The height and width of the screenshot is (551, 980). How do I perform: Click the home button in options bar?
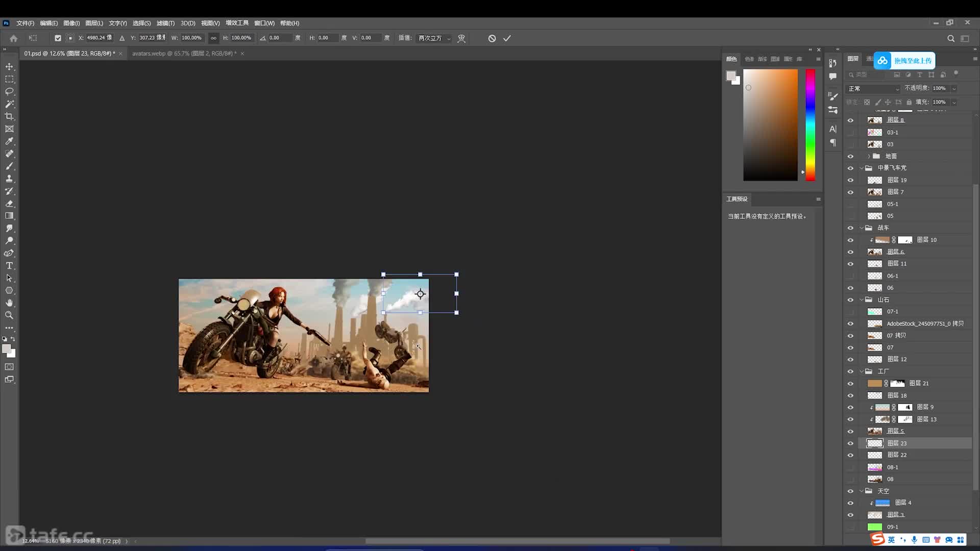point(14,38)
